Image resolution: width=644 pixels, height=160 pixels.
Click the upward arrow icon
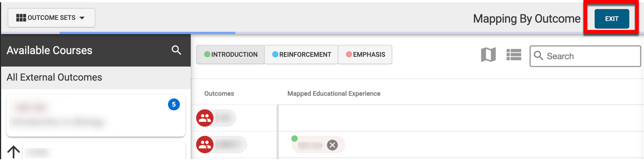13,152
